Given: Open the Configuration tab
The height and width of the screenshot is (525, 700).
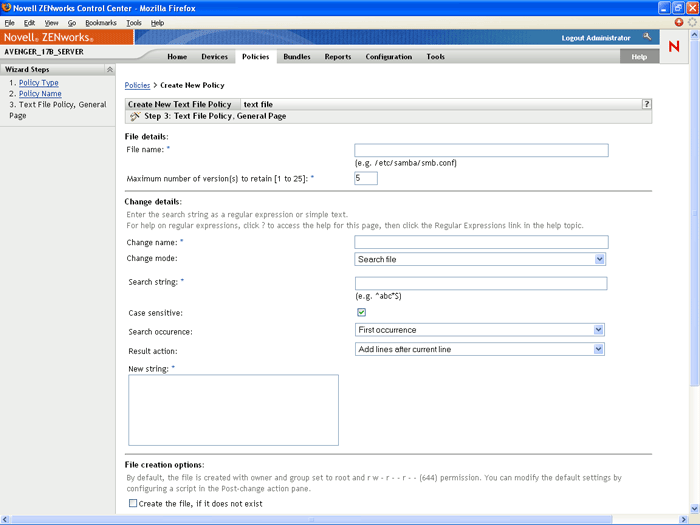Looking at the screenshot, I should pos(389,57).
